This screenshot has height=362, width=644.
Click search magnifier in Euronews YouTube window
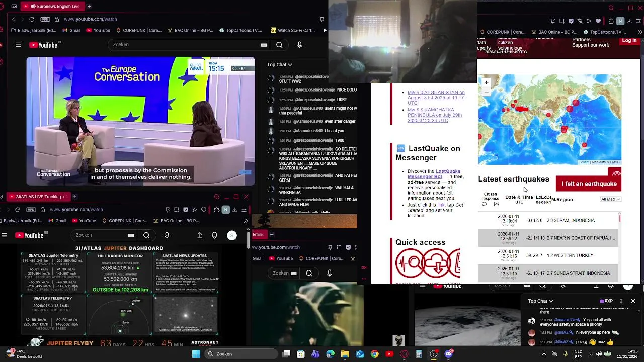279,45
